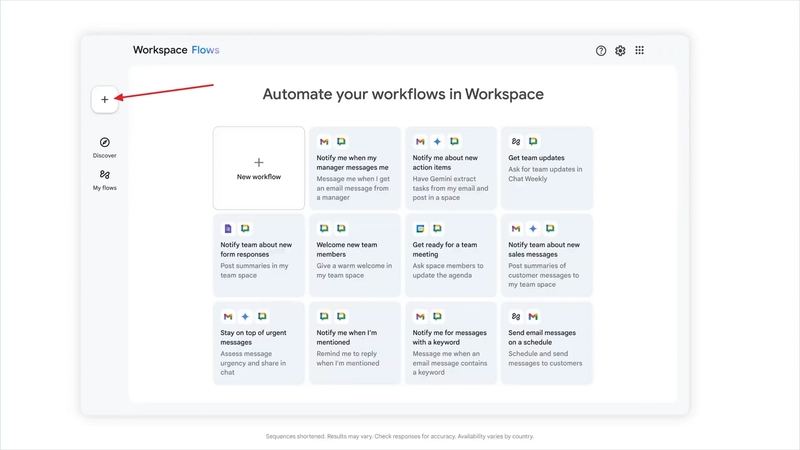Viewport: 800px width, 450px height.
Task: Select 'Stay on top of urgent messages' title
Action: pos(253,337)
